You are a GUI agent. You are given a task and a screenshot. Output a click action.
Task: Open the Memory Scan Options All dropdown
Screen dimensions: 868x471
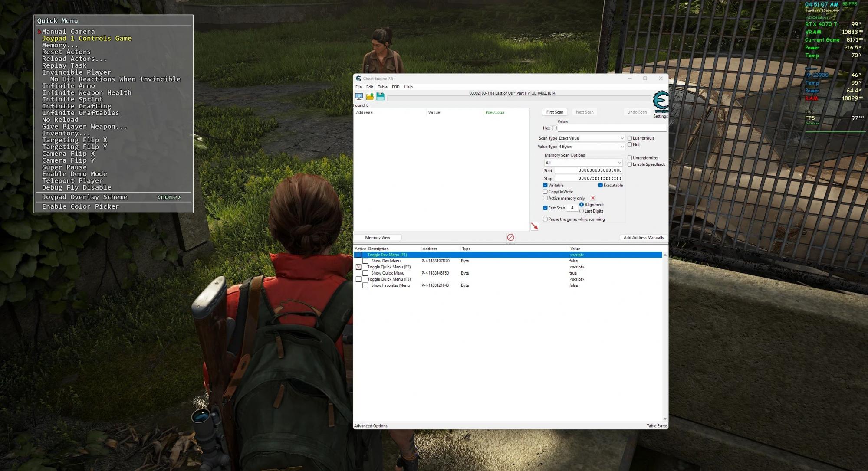pos(583,163)
